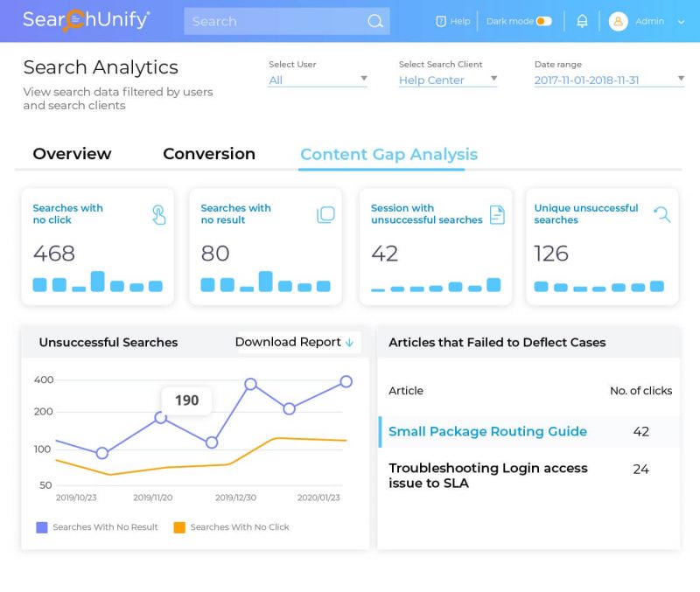Click the bar sparkline on no click card
The height and width of the screenshot is (592, 700).
[98, 282]
